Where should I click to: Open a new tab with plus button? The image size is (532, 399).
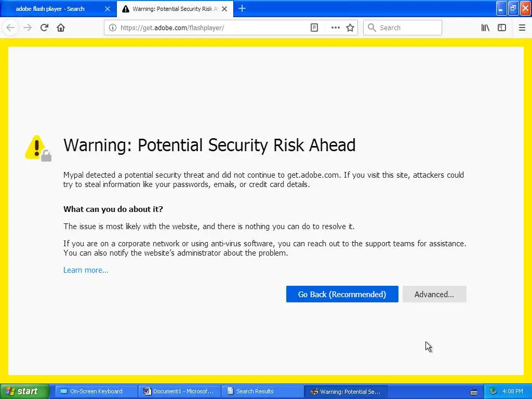point(242,9)
